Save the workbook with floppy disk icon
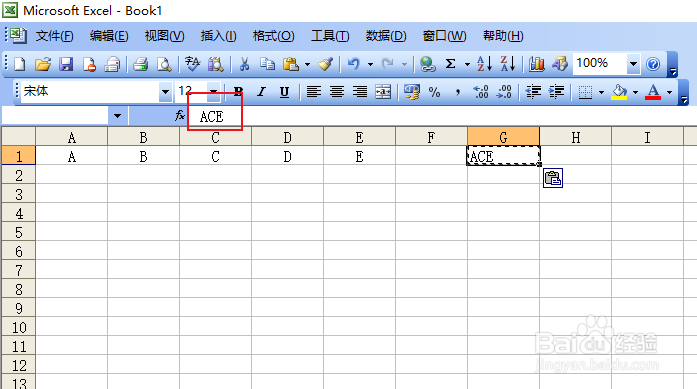Viewport: 697px width, 389px height. [x=66, y=64]
